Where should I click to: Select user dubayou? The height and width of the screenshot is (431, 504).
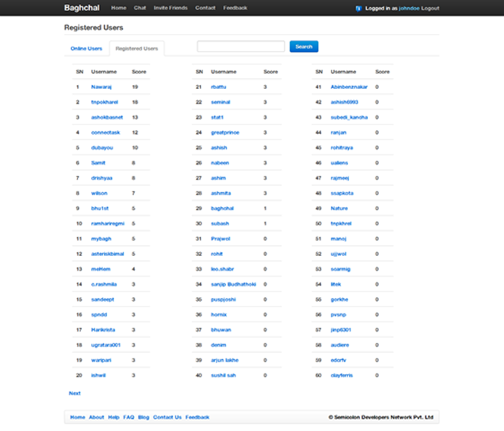(x=102, y=147)
